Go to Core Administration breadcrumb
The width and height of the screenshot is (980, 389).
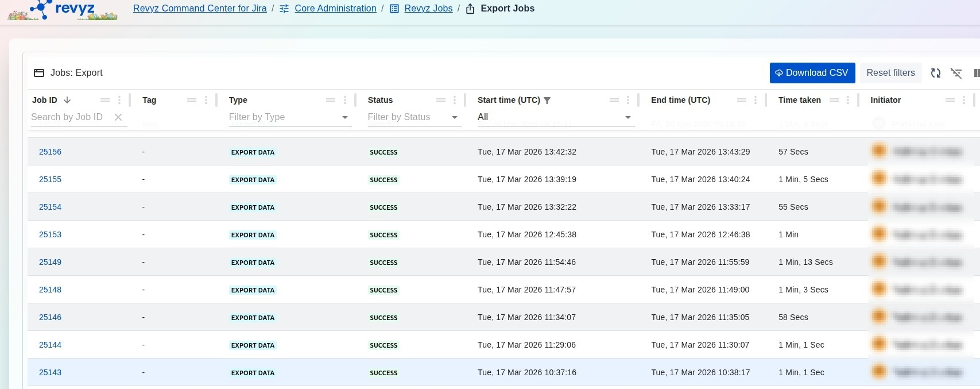tap(335, 9)
